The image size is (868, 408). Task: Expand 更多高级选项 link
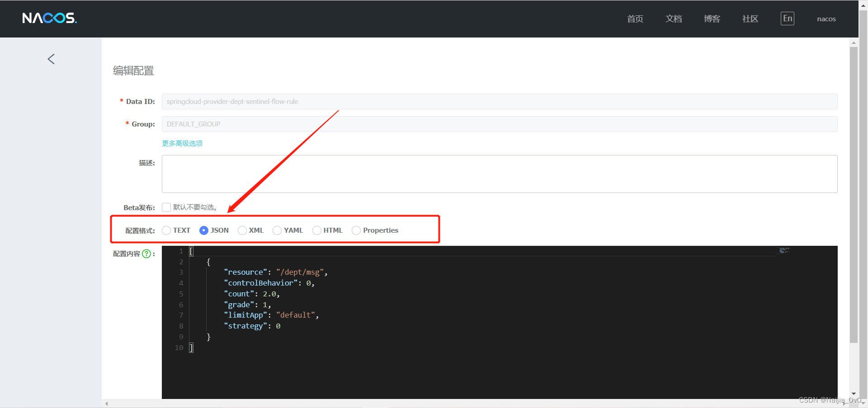click(x=182, y=143)
